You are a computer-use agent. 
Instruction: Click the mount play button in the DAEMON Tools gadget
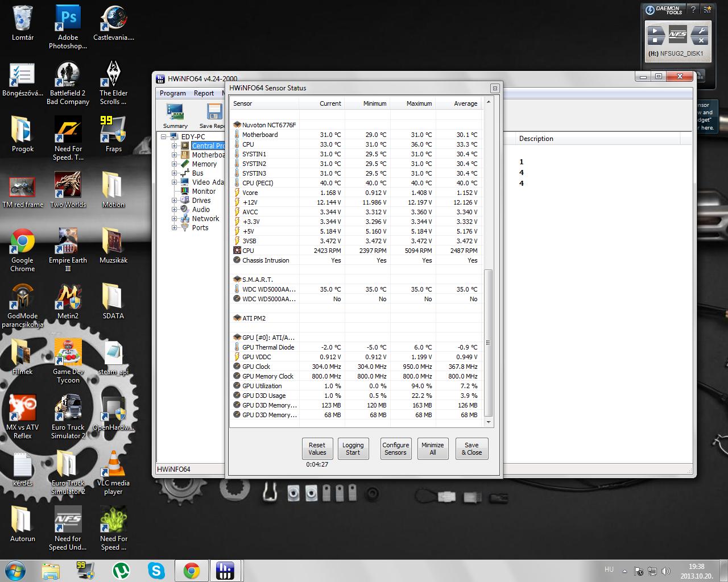pos(656,31)
